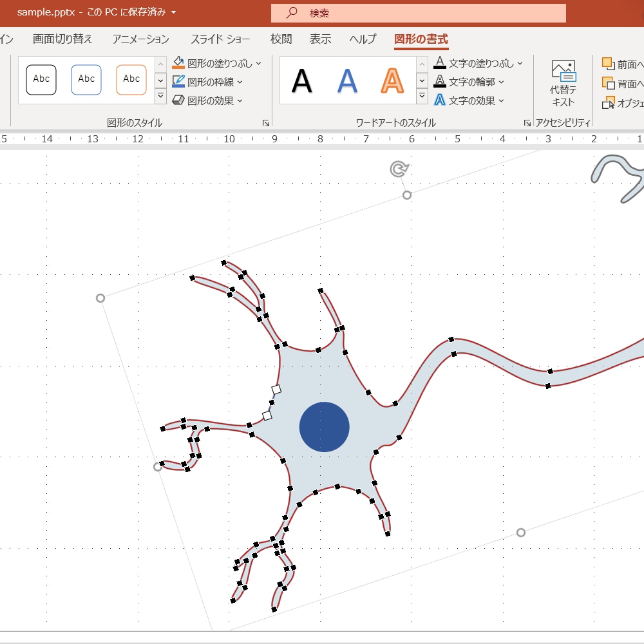This screenshot has height=644, width=644.
Task: Expand the 図形の塗りつぶし dropdown arrow
Action: pos(258,63)
